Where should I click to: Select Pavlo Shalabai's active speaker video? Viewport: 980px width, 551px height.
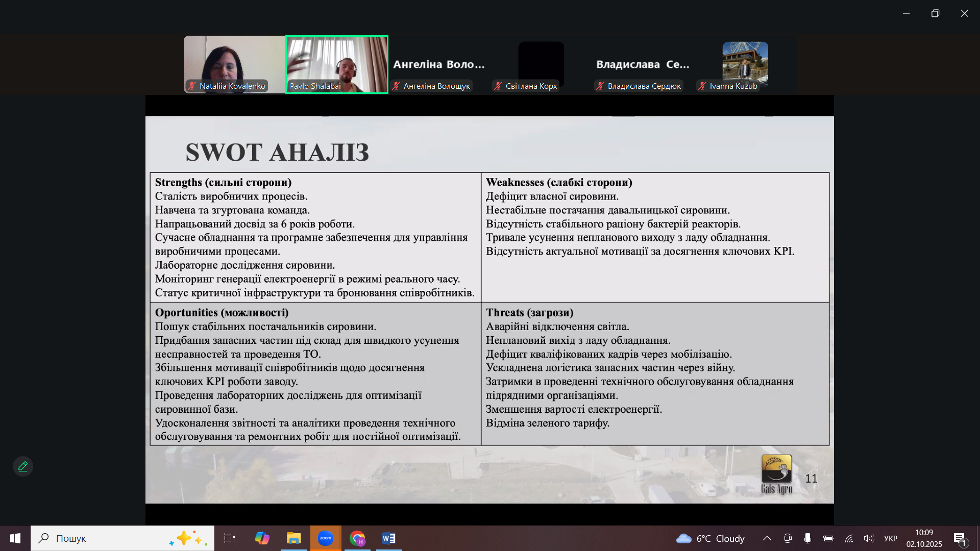pos(337,64)
